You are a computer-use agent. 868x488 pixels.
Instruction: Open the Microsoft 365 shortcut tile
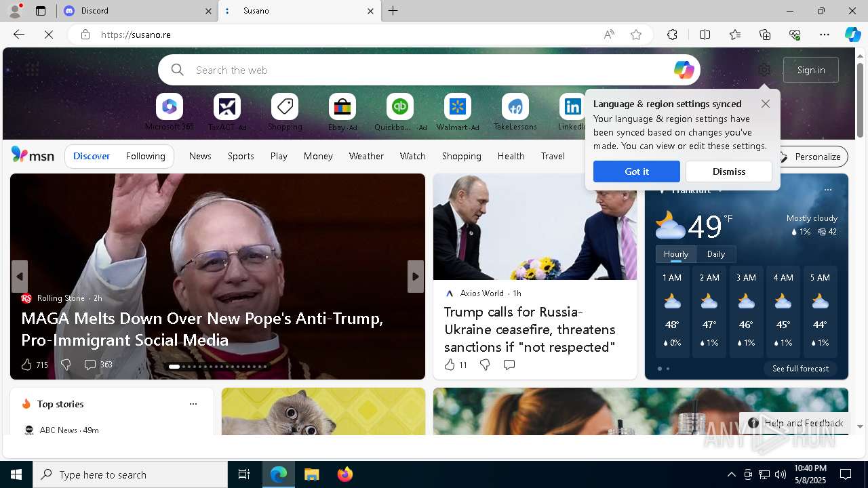(170, 113)
